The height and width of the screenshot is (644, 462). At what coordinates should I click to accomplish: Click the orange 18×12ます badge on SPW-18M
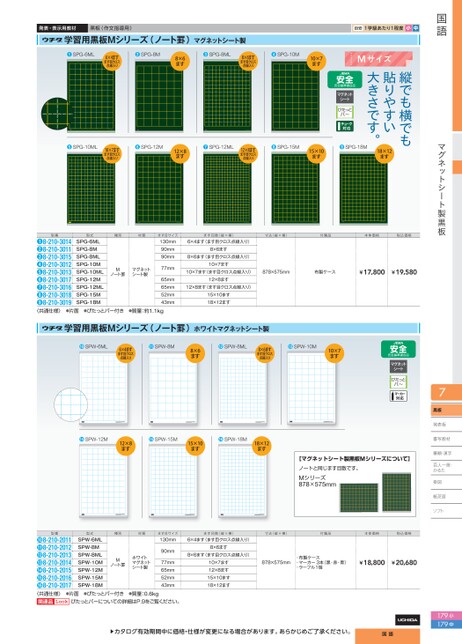tap(262, 446)
